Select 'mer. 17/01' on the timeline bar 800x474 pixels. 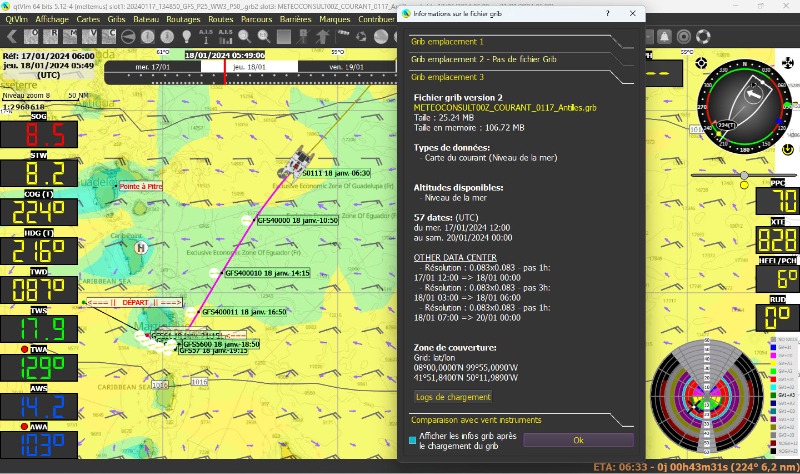[153, 67]
